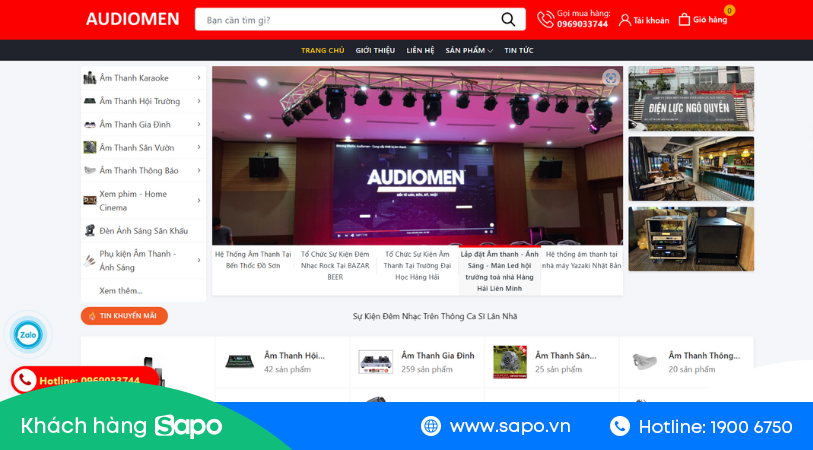This screenshot has width=813, height=450.
Task: Go to the TRANG CHỦ menu item
Action: pyautogui.click(x=323, y=50)
